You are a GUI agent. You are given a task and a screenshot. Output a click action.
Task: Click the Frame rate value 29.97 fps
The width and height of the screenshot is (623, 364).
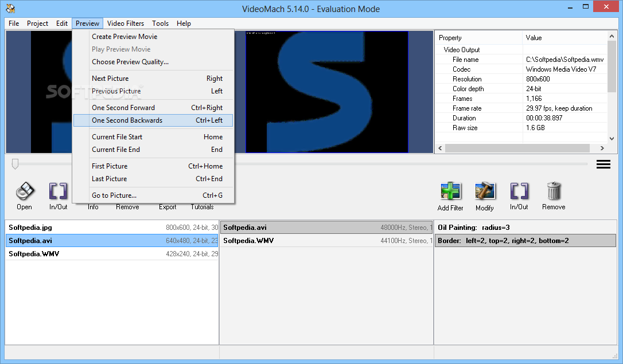(x=559, y=108)
